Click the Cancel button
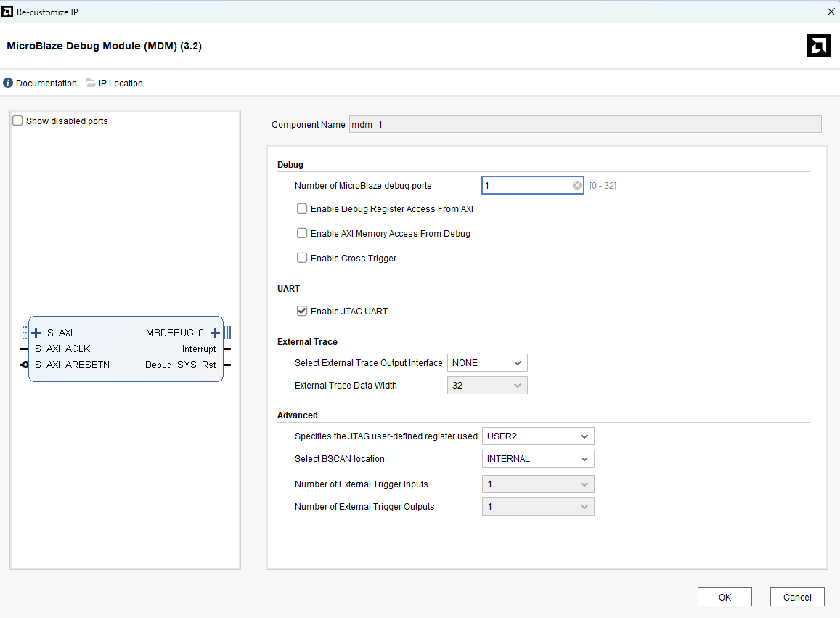 pyautogui.click(x=797, y=598)
